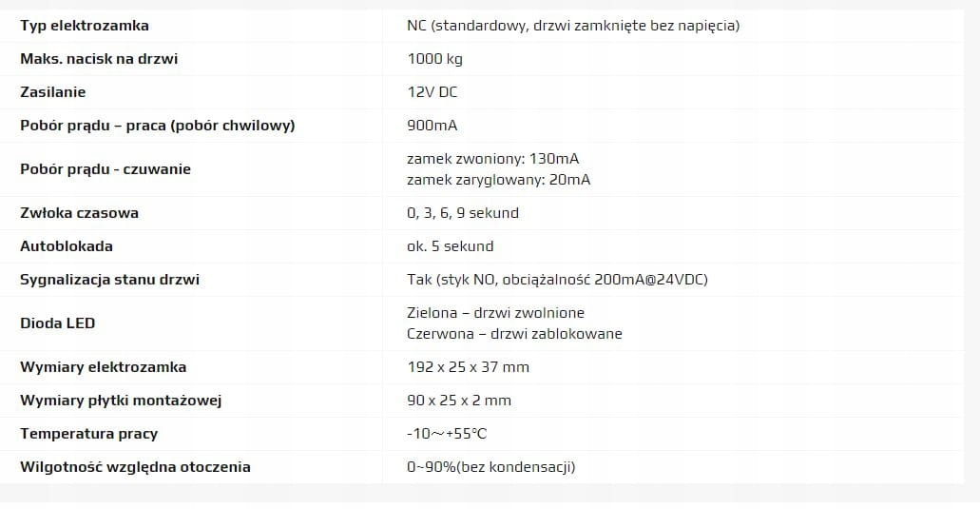
Task: Click the 'Dioda LED' row label
Action: 58,323
